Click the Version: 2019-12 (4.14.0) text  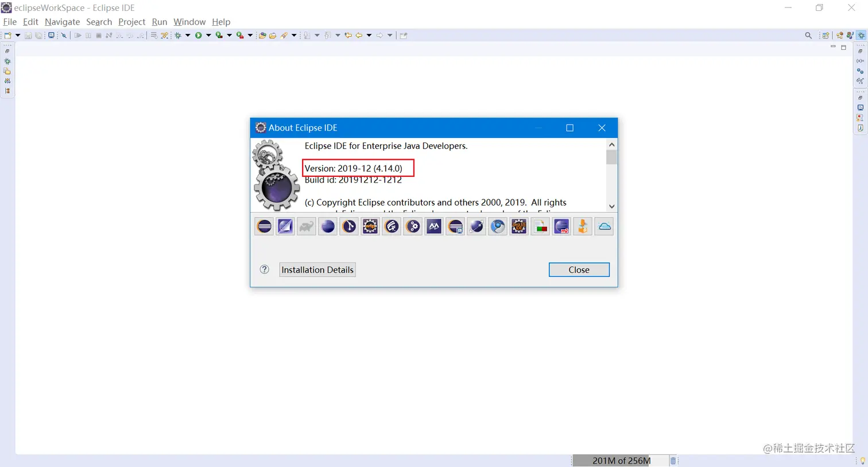353,168
